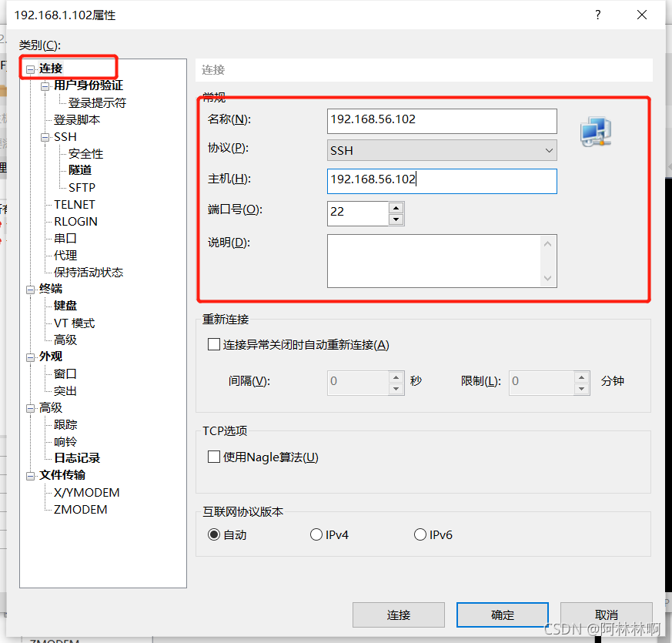Select SFTP in the category tree

[82, 187]
